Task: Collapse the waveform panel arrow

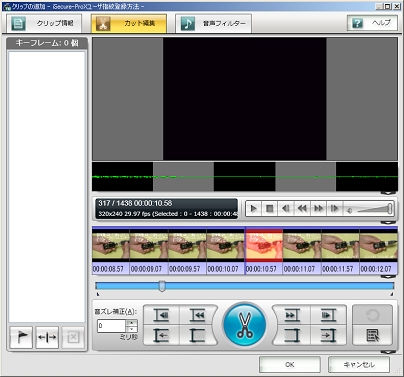Action: (x=388, y=193)
